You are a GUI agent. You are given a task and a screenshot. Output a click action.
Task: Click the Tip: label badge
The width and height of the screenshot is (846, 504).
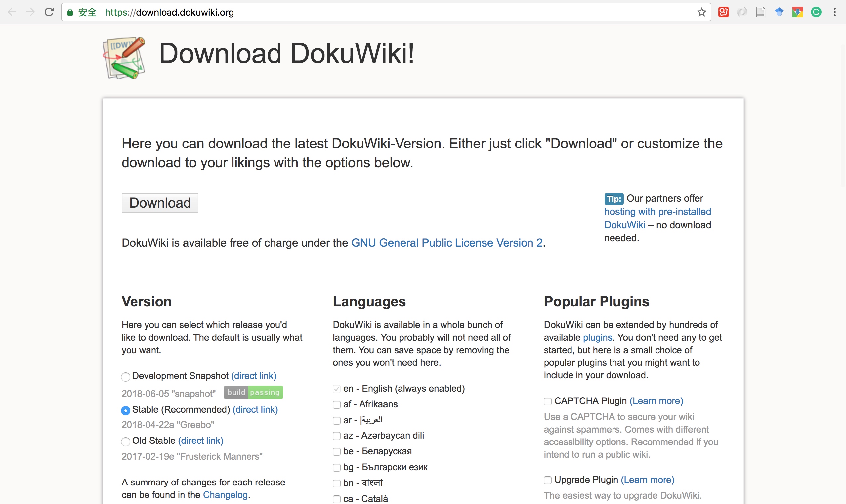click(x=614, y=199)
